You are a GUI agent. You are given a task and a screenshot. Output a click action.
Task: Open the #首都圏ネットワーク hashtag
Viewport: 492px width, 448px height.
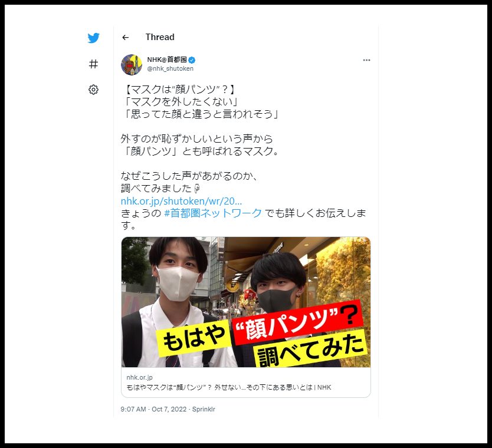[213, 213]
